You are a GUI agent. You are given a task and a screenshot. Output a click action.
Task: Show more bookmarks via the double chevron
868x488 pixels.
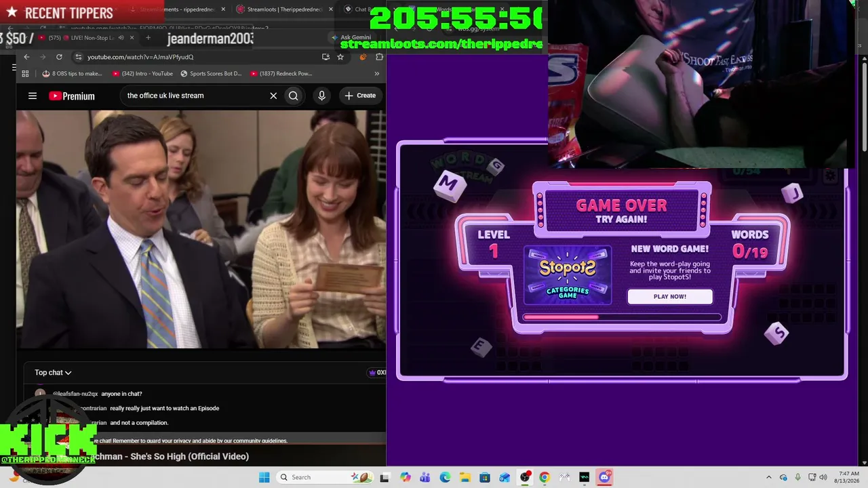[x=377, y=73]
